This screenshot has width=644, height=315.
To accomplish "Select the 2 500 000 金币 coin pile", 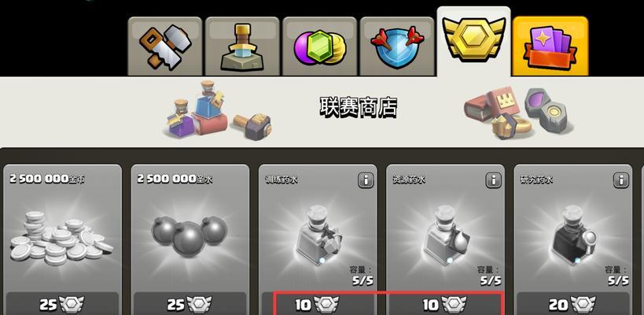I will pyautogui.click(x=61, y=238).
